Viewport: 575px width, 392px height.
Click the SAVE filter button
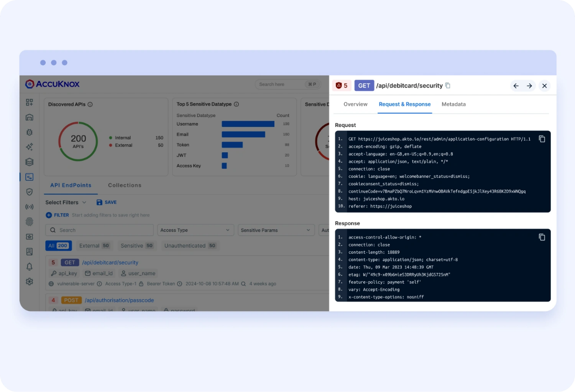[107, 202]
